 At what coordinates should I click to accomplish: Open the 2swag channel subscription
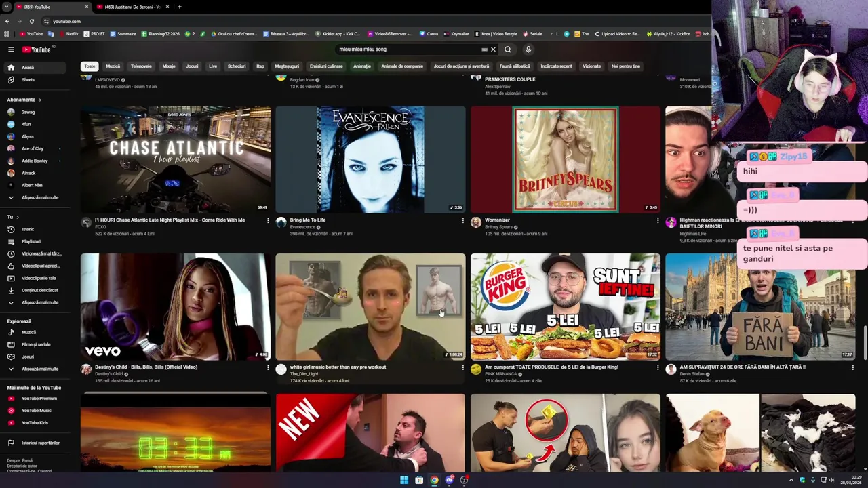33,112
